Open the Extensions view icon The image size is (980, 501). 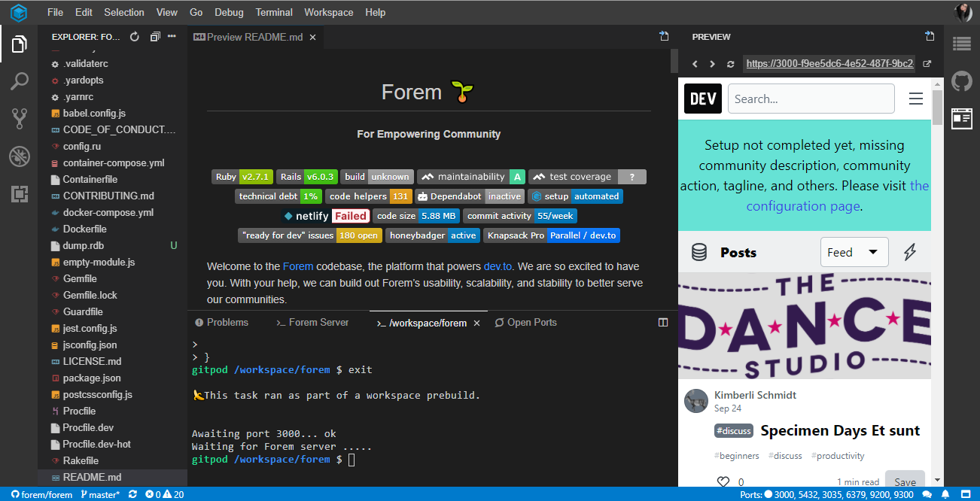19,193
